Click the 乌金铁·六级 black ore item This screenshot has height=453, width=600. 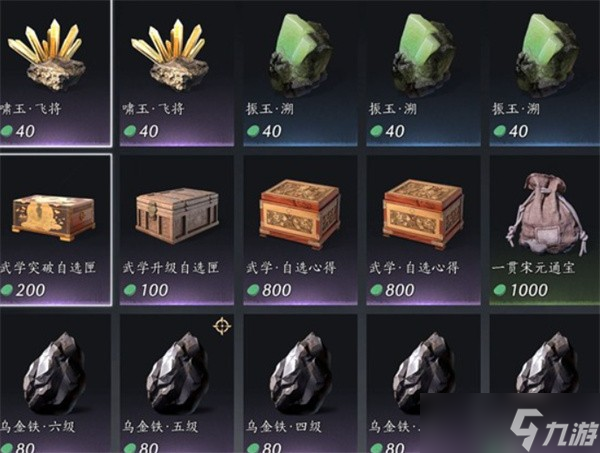click(54, 383)
